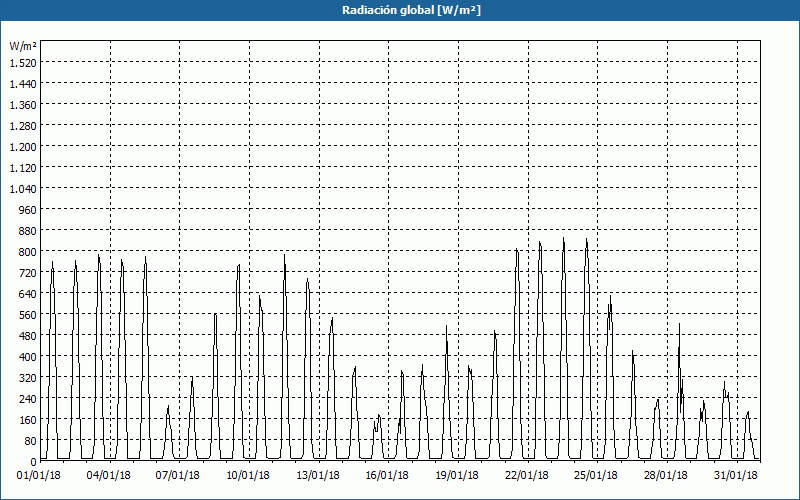800x500 pixels.
Task: Select the 160 y-axis value
Action: tap(28, 419)
